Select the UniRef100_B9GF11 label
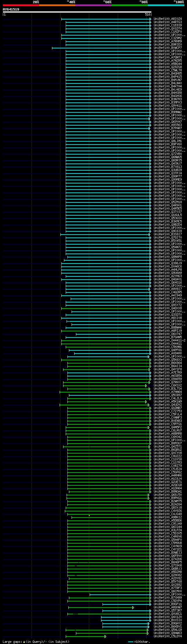 (168, 604)
